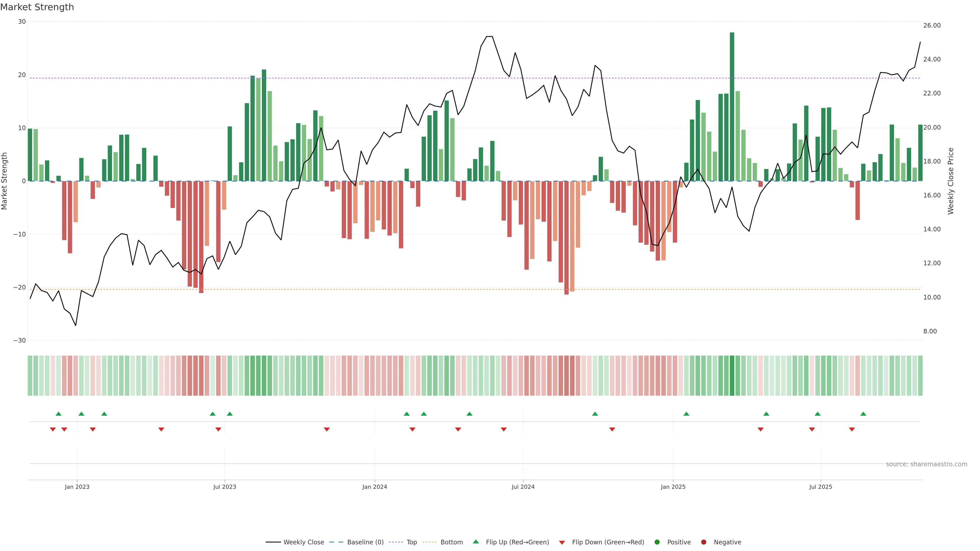980x551 pixels.
Task: Click the red Flip Down legend triangle icon
Action: point(562,543)
